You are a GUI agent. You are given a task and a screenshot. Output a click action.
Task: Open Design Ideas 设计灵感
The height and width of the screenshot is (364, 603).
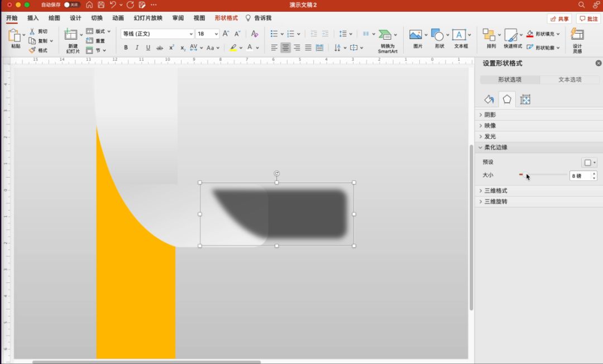point(577,40)
